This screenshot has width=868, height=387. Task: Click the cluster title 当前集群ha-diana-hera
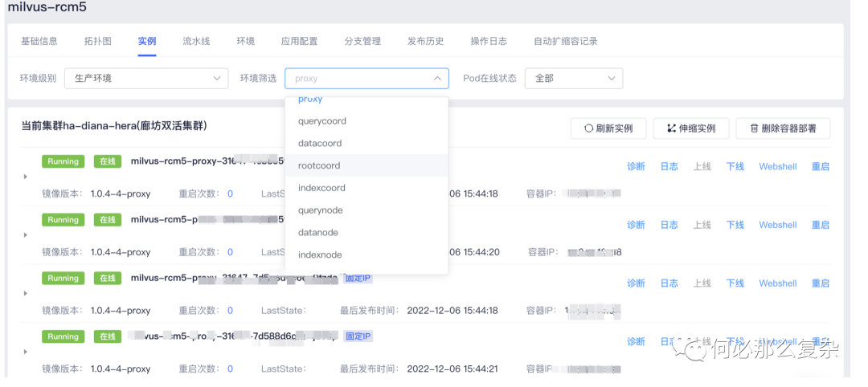113,126
